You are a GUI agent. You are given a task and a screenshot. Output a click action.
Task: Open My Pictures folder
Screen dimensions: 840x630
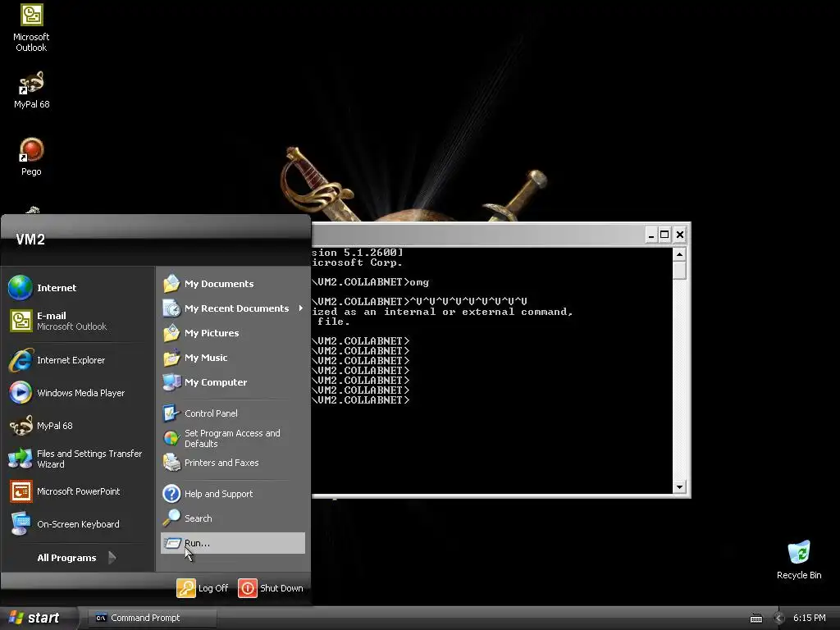232,333
